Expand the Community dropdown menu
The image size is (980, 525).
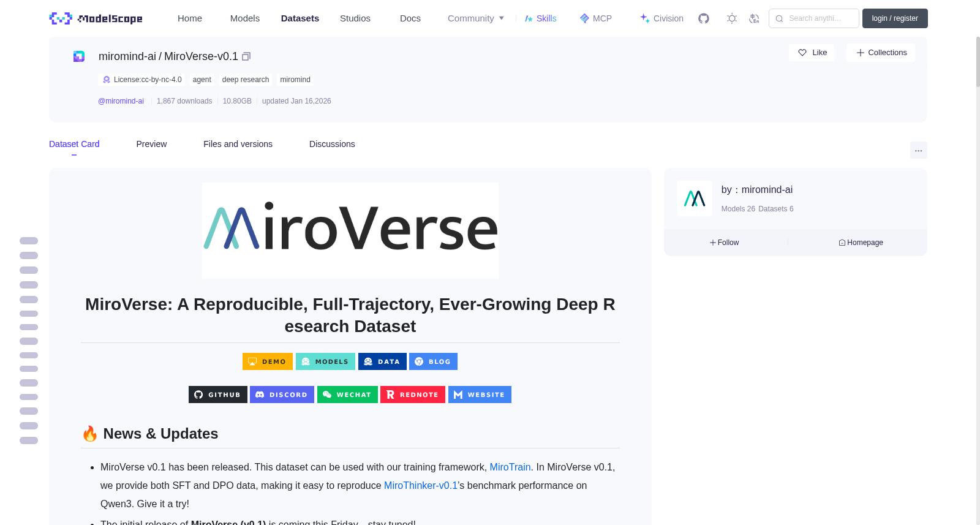(476, 18)
